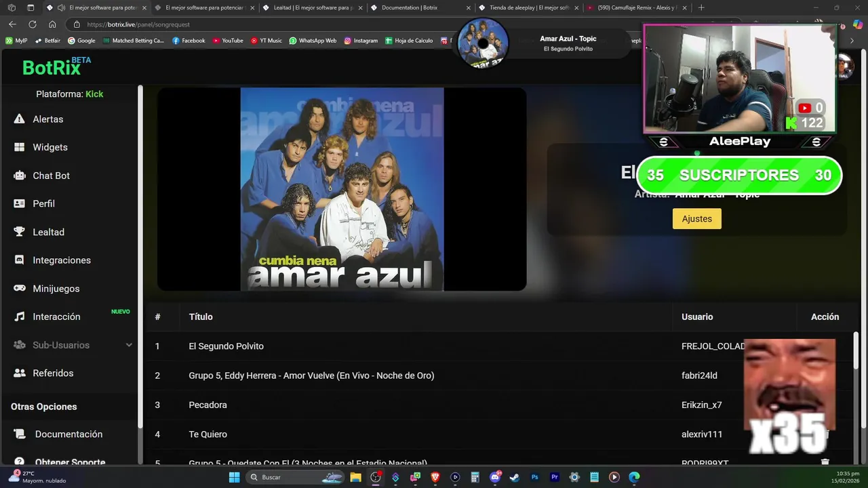This screenshot has height=488, width=868.
Task: Open the Widgets grid icon
Action: coord(20,147)
